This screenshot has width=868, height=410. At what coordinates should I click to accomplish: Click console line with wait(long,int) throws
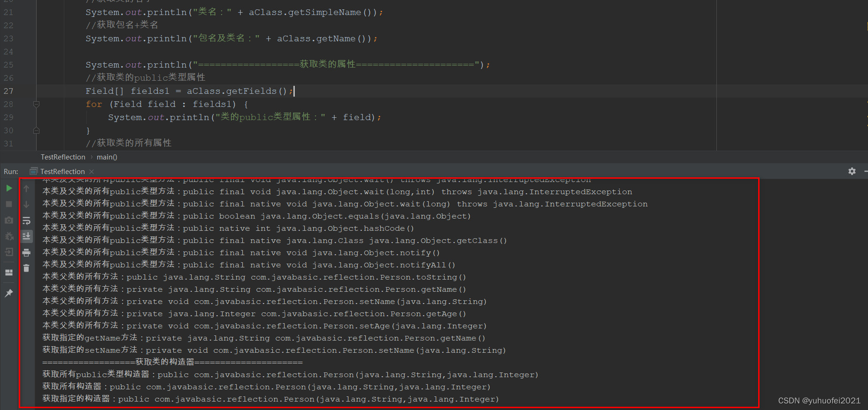pos(338,192)
